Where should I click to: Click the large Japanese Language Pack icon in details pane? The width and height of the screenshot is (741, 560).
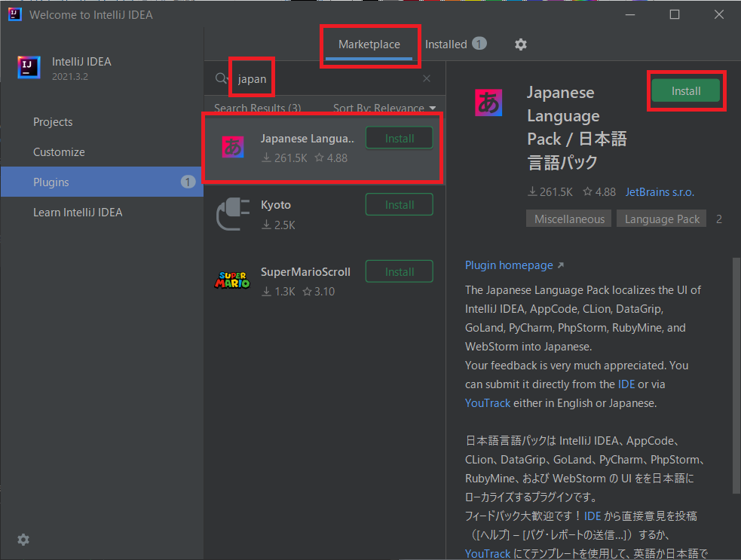(x=488, y=103)
